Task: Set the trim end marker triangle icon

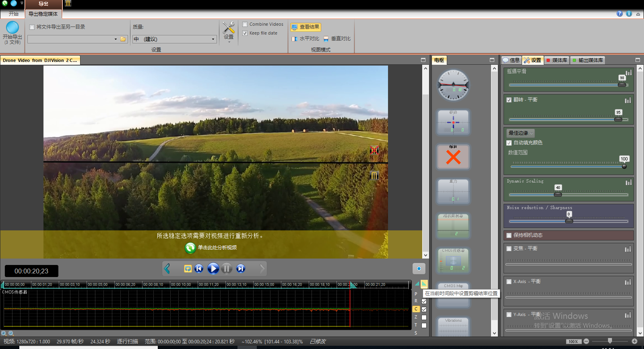Action: tap(424, 283)
